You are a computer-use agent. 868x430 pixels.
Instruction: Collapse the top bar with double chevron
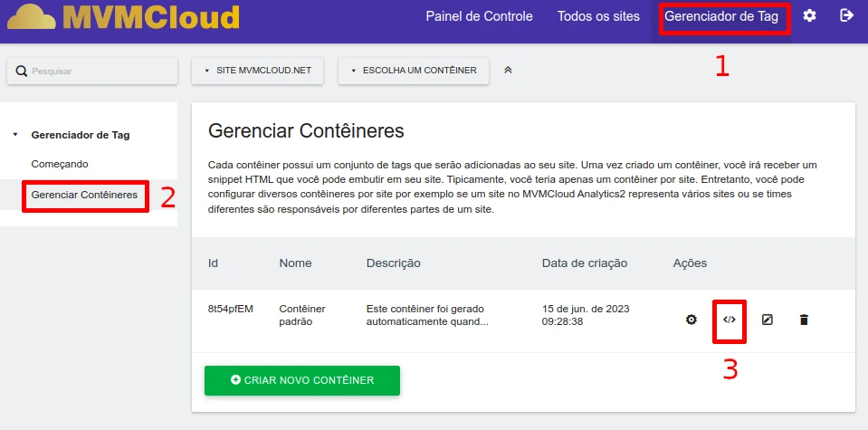[x=508, y=71]
